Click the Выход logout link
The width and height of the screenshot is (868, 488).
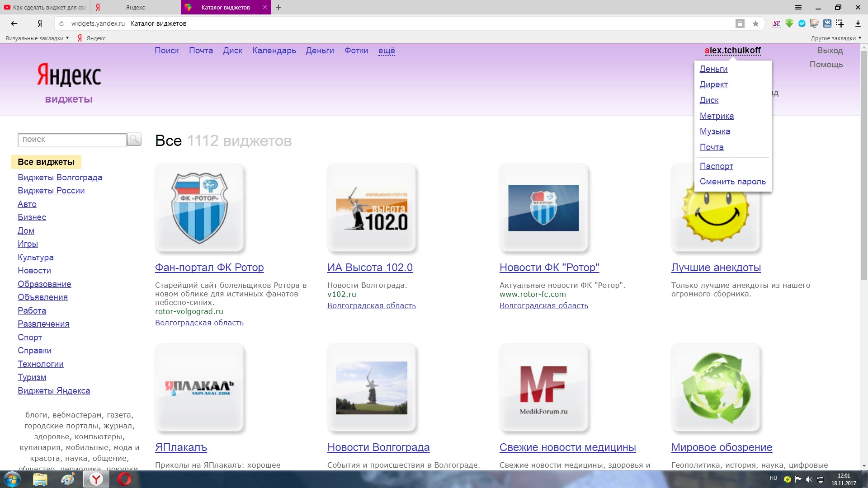point(830,51)
